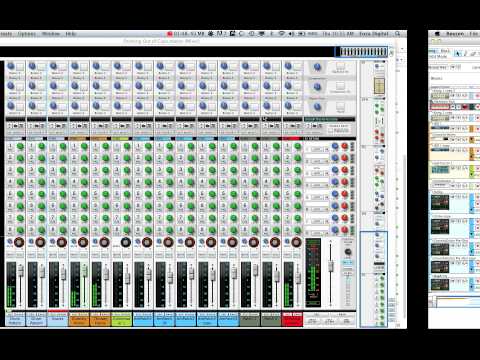The width and height of the screenshot is (480, 360).
Task: Select the arrow selection tool in right window
Action: coord(457,53)
